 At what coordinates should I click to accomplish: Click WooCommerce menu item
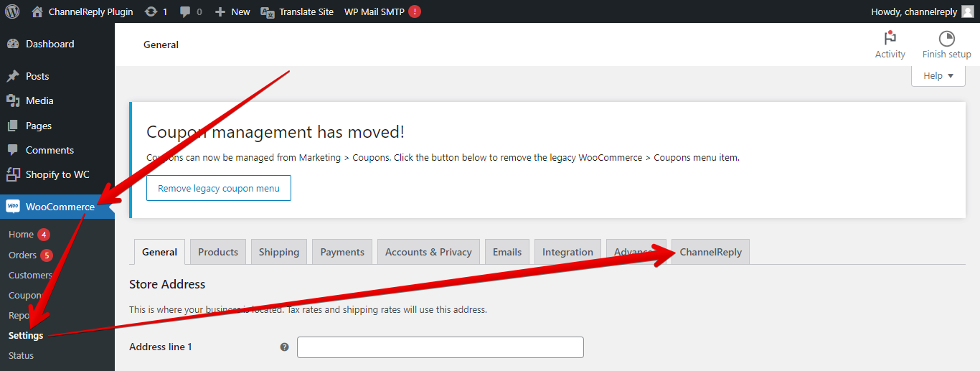point(57,207)
